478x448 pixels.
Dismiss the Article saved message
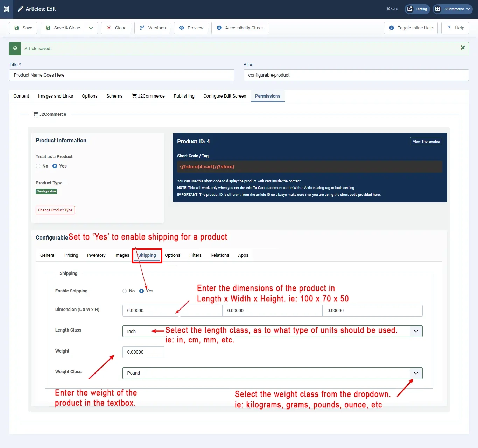coord(463,48)
